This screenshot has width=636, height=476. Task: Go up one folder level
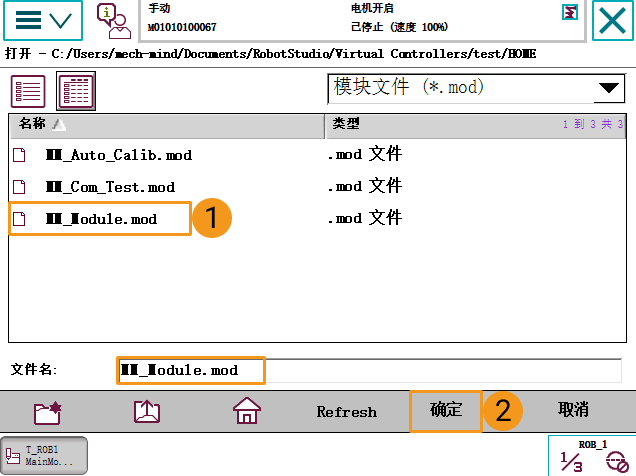click(147, 412)
